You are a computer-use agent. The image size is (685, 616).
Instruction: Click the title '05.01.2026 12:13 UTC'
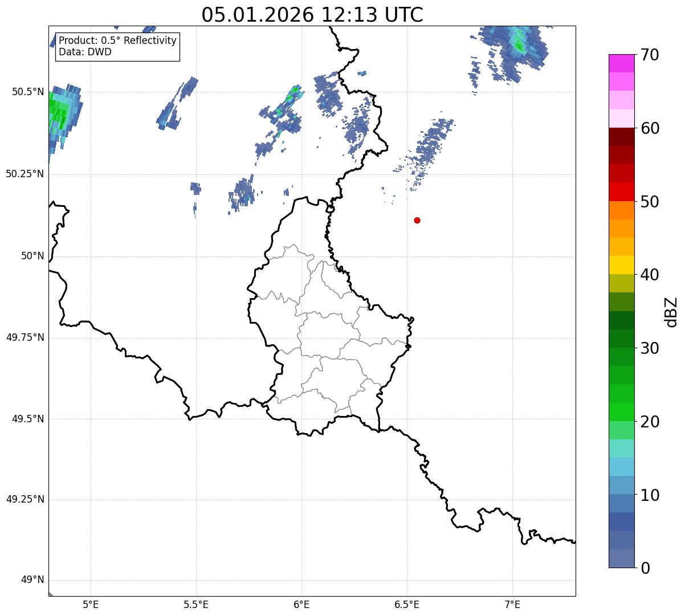tap(312, 15)
